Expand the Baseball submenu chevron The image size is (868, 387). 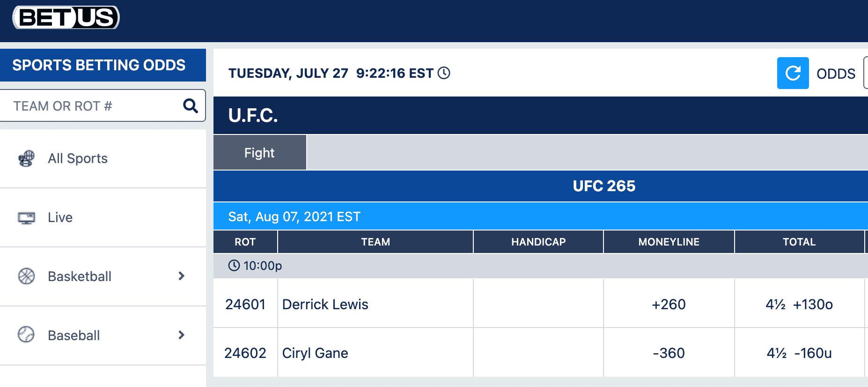coord(182,335)
